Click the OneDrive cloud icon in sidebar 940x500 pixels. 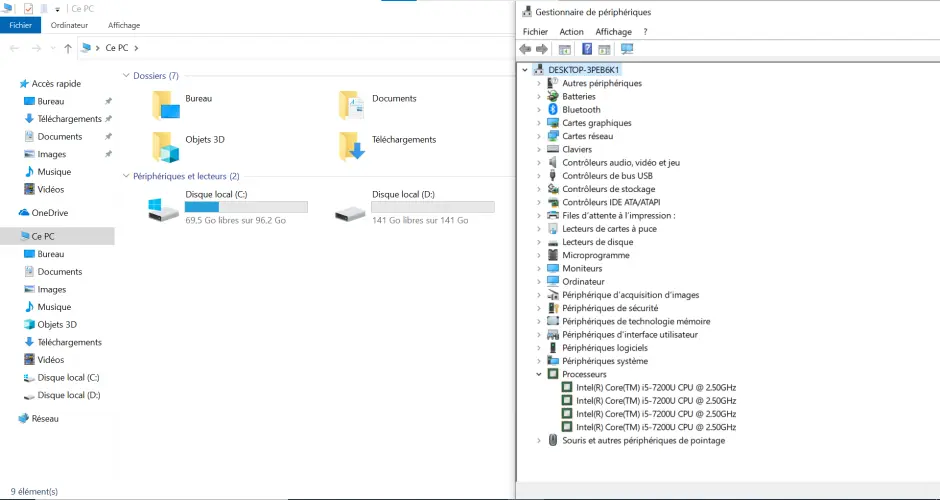[x=24, y=213]
